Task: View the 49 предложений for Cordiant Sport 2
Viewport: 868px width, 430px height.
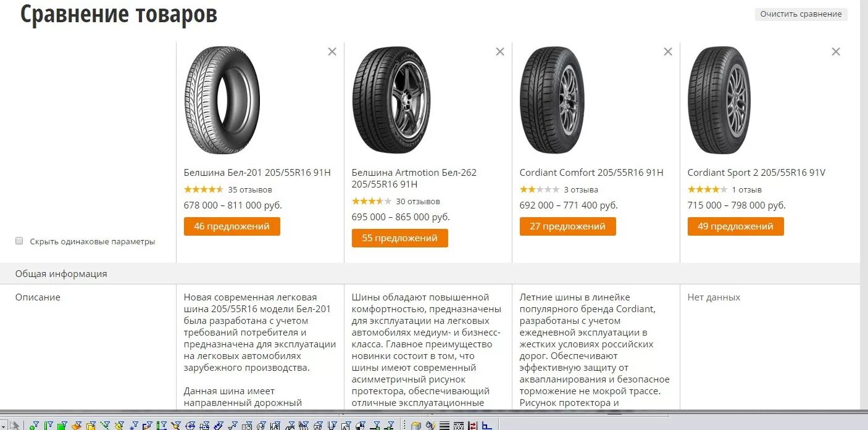Action: (x=736, y=226)
